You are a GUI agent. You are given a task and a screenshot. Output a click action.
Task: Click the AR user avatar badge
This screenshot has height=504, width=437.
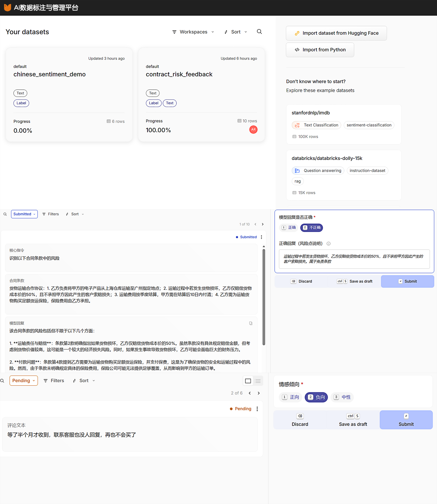253,130
